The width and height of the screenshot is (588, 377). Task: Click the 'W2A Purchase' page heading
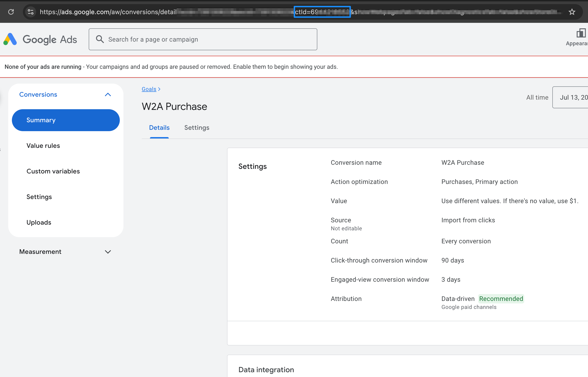pyautogui.click(x=174, y=106)
